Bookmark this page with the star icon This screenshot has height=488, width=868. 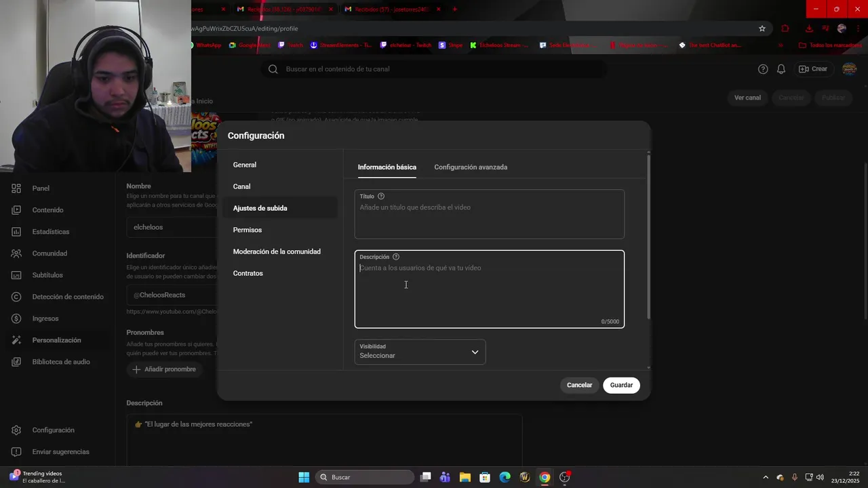click(x=762, y=28)
